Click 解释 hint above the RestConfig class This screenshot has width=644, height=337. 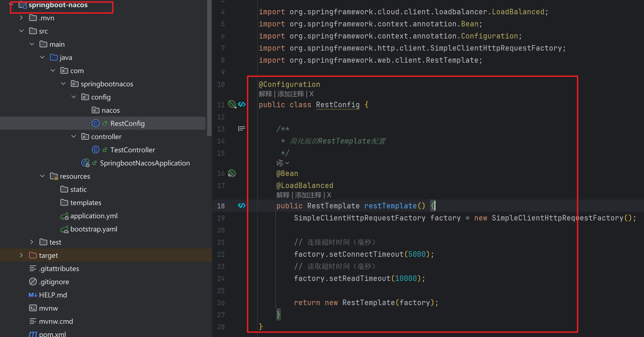(x=265, y=94)
